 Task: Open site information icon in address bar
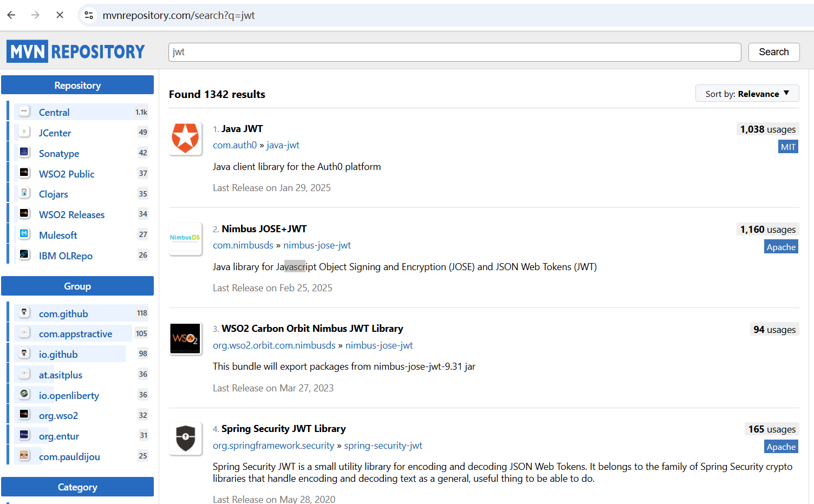(89, 15)
